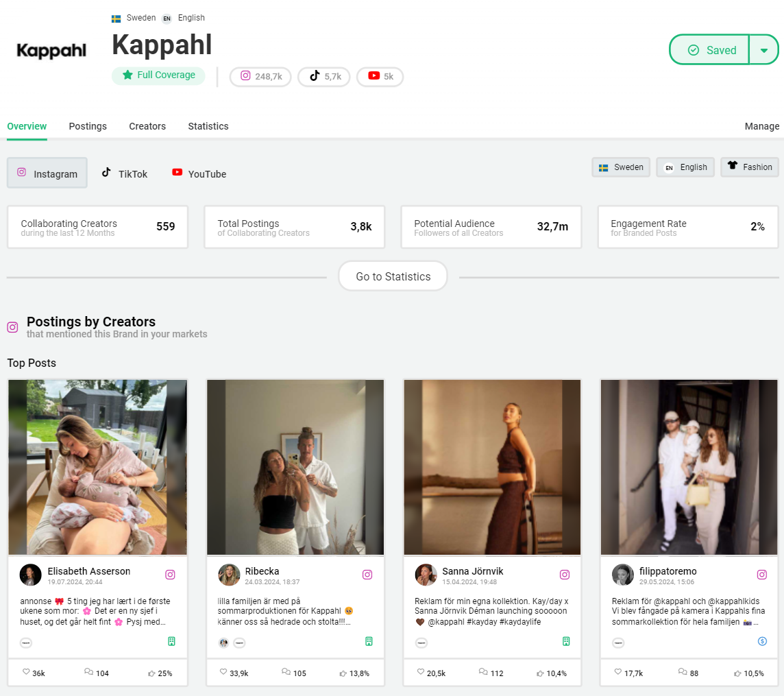Click the Kappahl brand logo
Viewport: 784px width, 696px height.
(51, 51)
